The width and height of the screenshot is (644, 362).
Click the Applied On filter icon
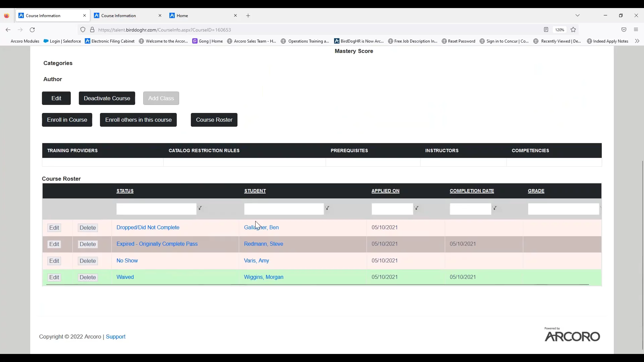coord(416,208)
